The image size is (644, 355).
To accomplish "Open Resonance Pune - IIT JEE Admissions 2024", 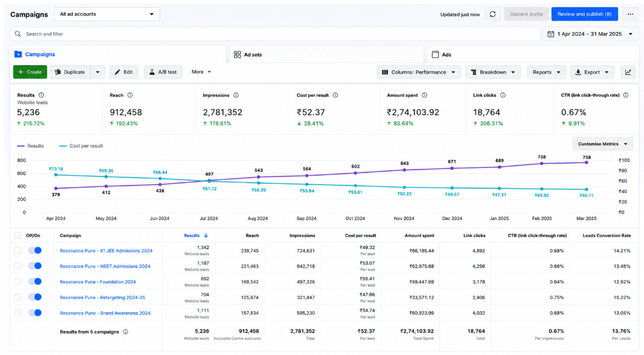I will tap(106, 250).
